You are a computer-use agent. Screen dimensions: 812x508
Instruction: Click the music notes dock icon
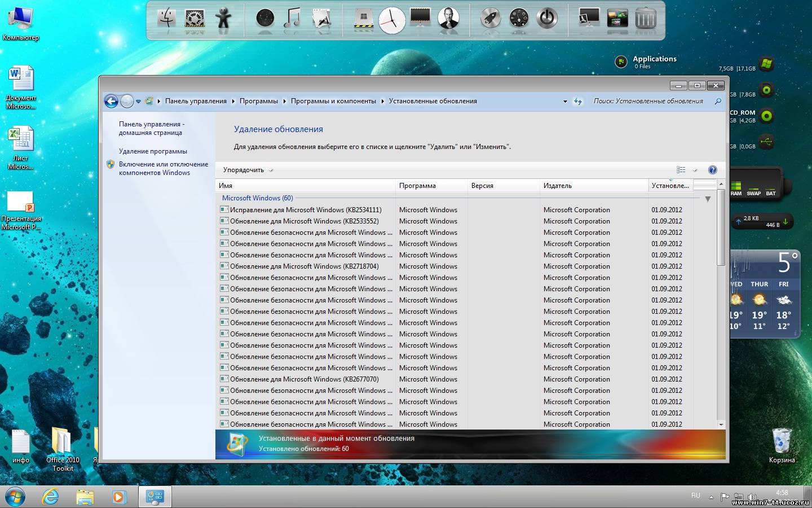pos(292,18)
